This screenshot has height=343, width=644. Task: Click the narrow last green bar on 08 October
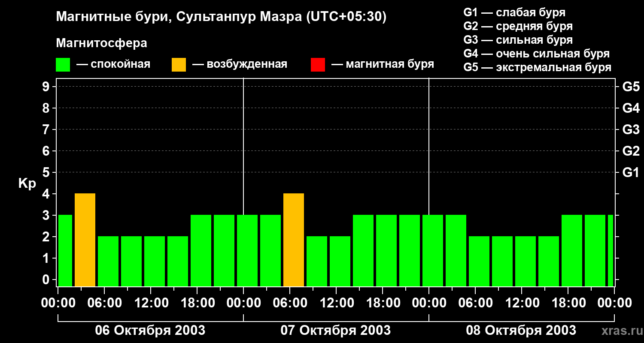point(611,251)
